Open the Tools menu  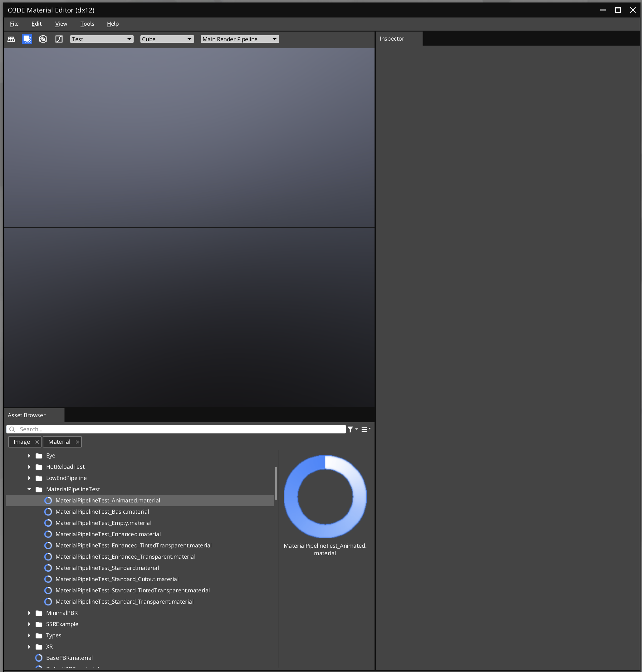click(87, 24)
